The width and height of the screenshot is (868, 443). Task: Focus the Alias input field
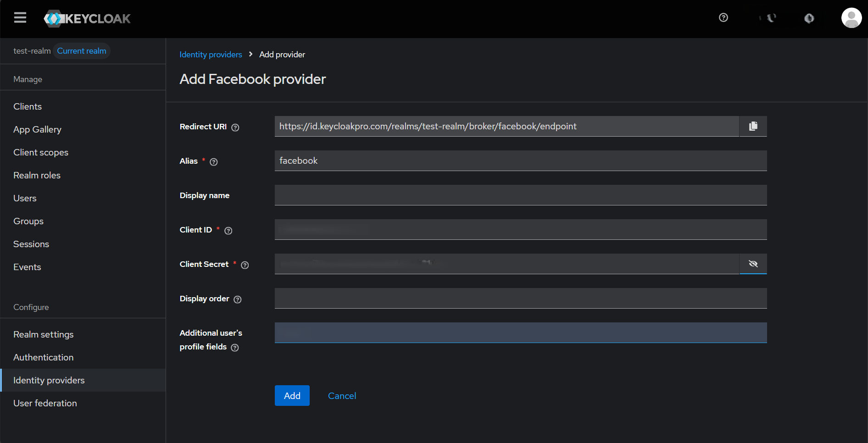(521, 161)
